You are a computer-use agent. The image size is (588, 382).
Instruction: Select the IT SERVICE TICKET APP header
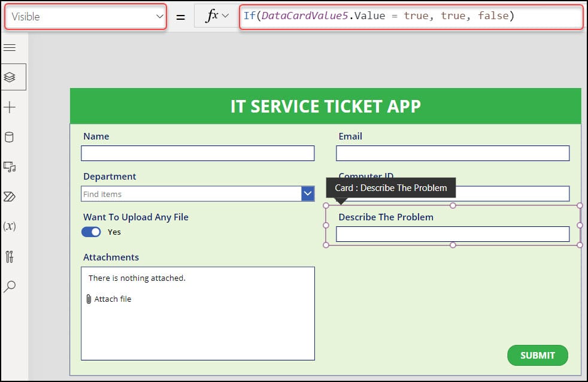[x=326, y=106]
